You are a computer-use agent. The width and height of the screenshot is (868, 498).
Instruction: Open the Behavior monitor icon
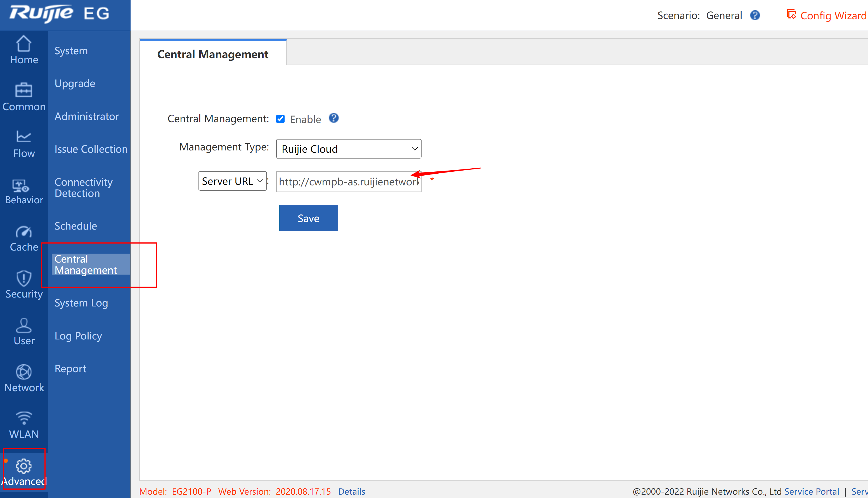tap(21, 186)
